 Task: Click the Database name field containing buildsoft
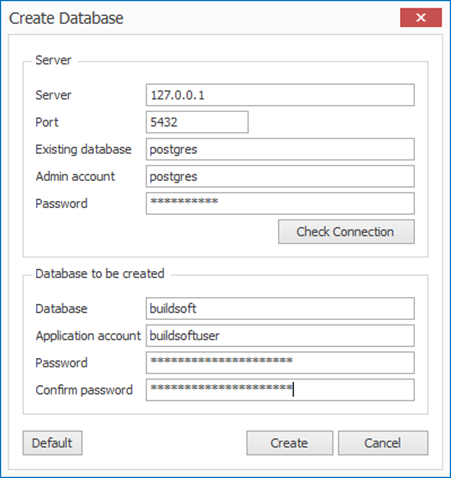(280, 308)
